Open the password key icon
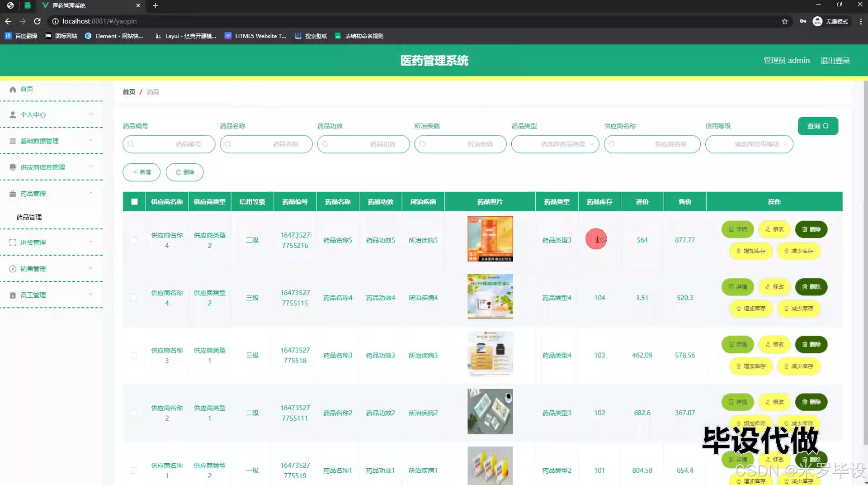 click(803, 21)
